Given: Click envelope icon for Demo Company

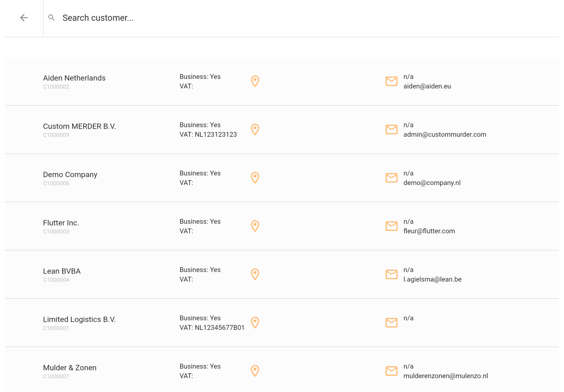Looking at the screenshot, I should pyautogui.click(x=391, y=178).
